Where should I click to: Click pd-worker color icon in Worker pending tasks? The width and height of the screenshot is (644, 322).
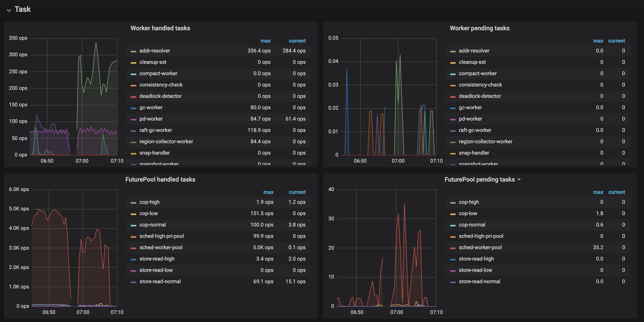(x=453, y=119)
